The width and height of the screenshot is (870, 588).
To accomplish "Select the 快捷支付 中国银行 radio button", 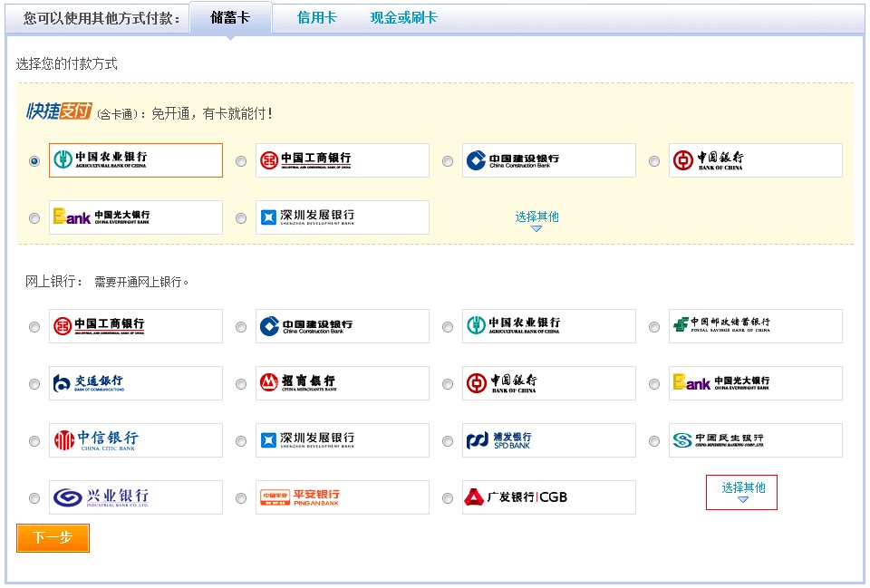I will coord(654,161).
